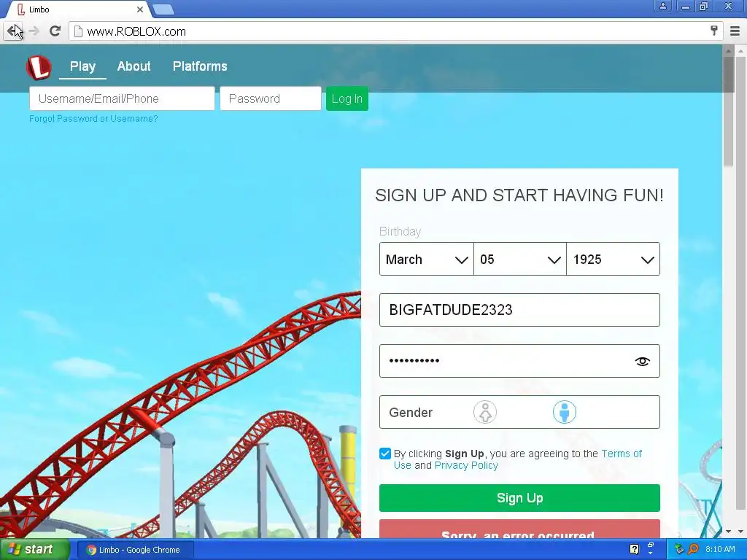Image resolution: width=747 pixels, height=560 pixels.
Task: Click Limbo - Google Chrome taskbar item
Action: [x=135, y=550]
